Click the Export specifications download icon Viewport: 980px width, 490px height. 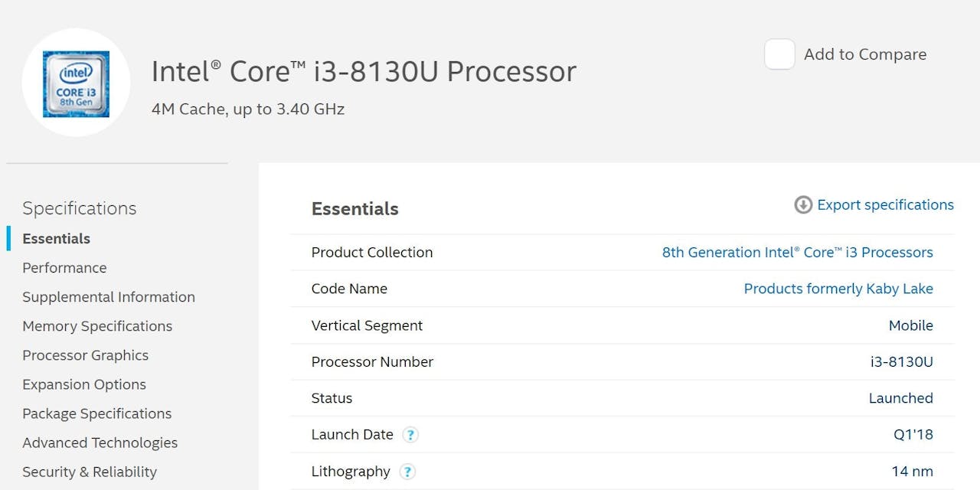click(x=803, y=205)
